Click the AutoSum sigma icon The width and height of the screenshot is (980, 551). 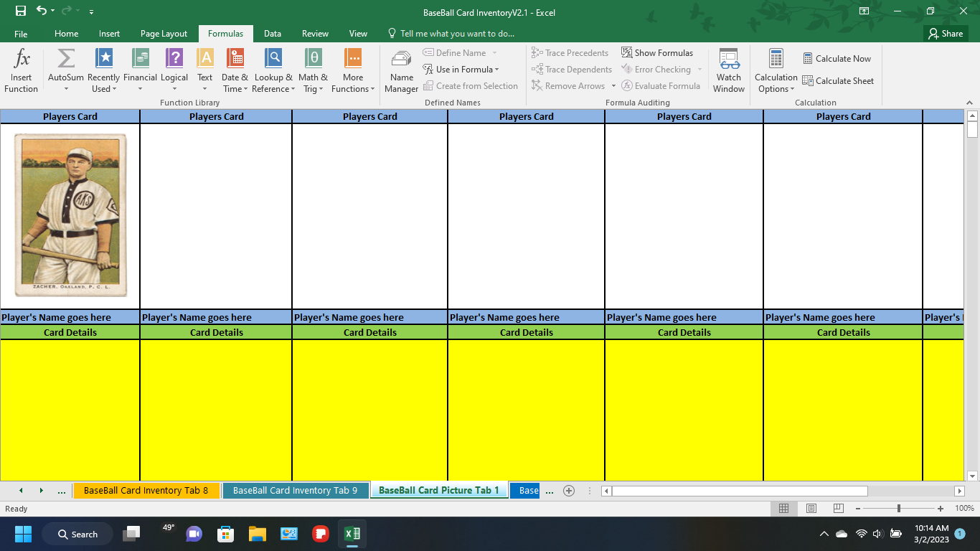click(66, 59)
